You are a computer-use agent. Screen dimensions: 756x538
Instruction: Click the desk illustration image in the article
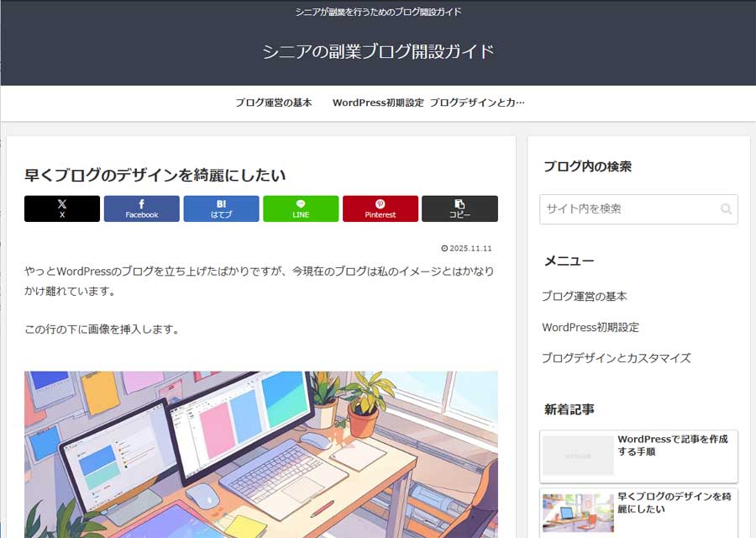pos(260,454)
